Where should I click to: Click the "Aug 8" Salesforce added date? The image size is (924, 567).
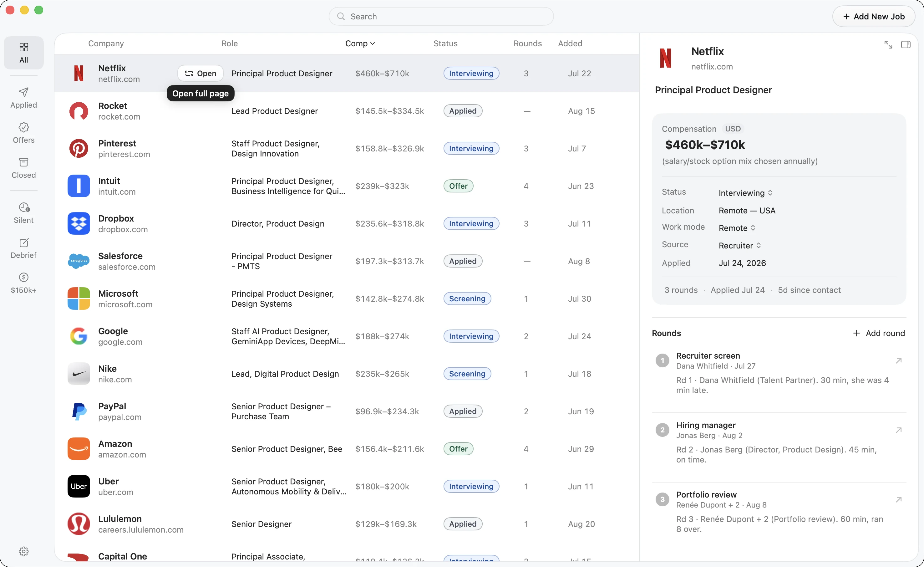coord(579,261)
